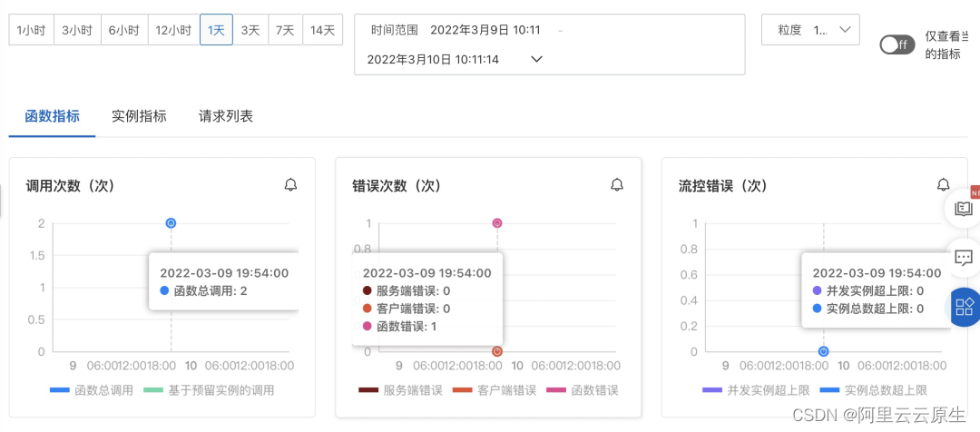Toggle 并发实例超上限 legend series
Viewport: 980px width, 432px height.
tap(756, 390)
